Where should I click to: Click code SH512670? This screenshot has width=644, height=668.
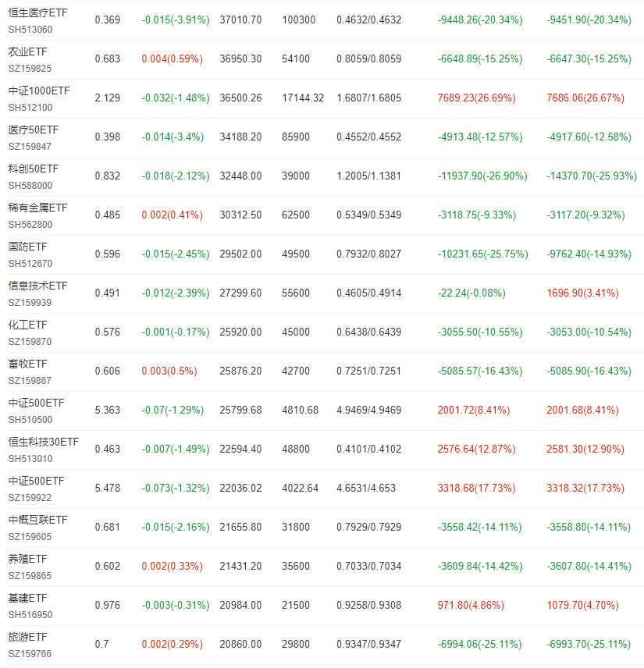point(30,264)
